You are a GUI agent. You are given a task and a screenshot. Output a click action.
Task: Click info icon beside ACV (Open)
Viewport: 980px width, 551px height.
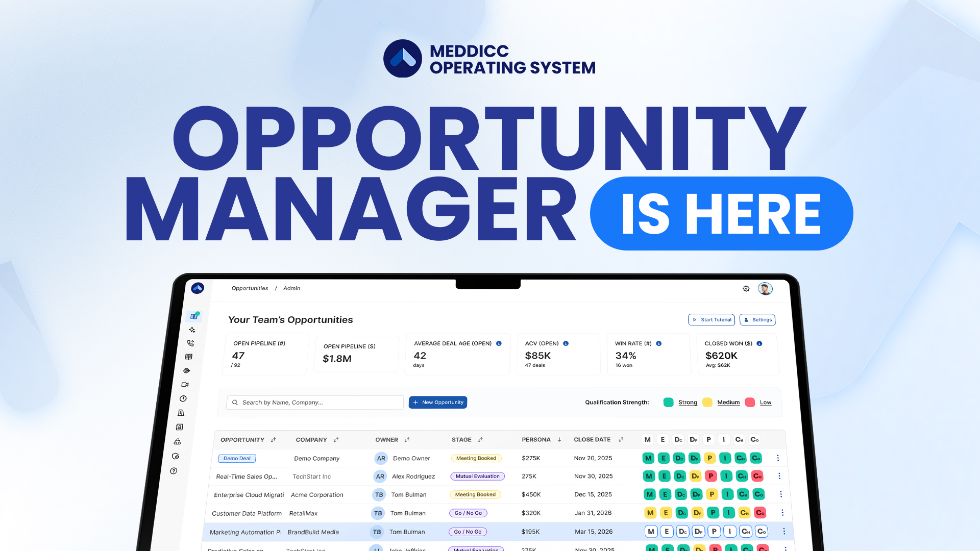pyautogui.click(x=566, y=343)
